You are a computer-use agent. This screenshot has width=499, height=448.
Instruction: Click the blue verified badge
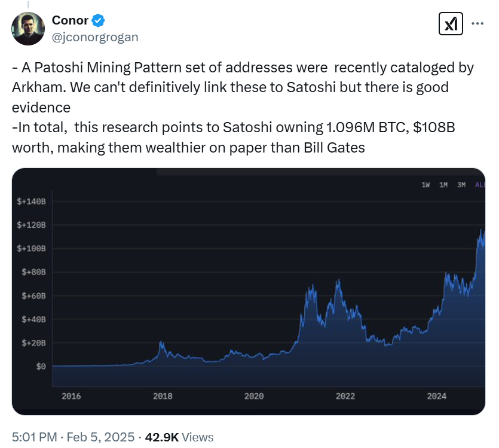tap(99, 20)
